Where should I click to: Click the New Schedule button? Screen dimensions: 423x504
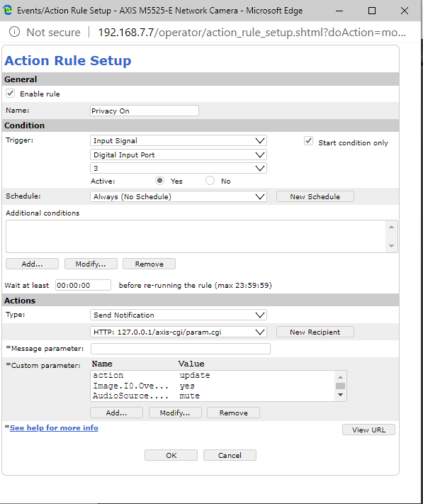(x=315, y=196)
